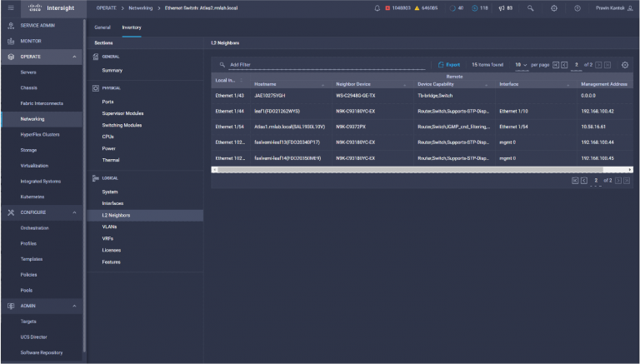Image resolution: width=640 pixels, height=364 pixels.
Task: Open the Features section
Action: tap(111, 262)
